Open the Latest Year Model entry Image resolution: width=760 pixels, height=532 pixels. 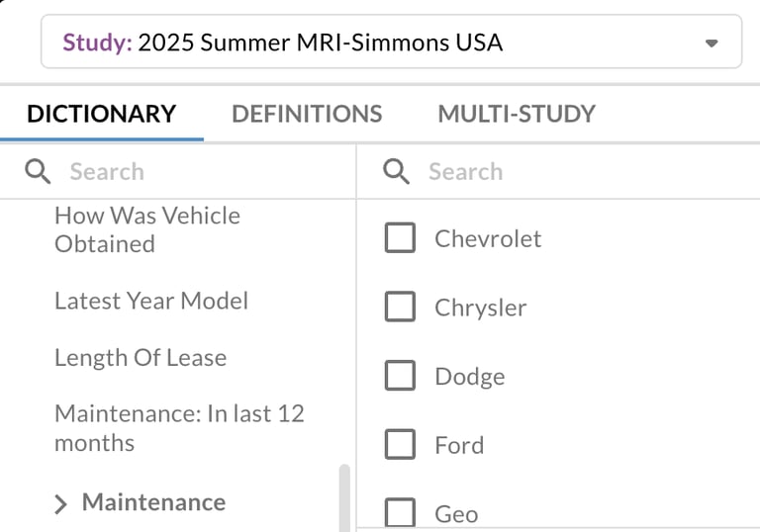[x=151, y=301]
